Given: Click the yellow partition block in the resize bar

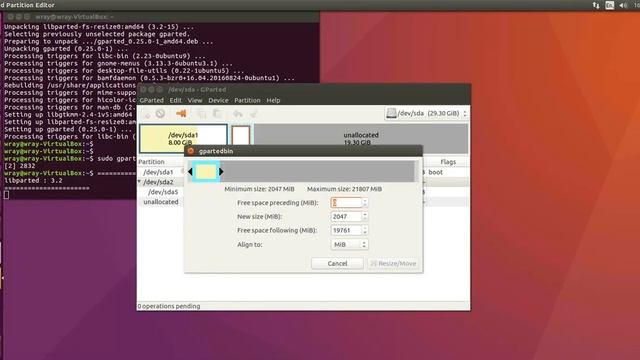Looking at the screenshot, I should coord(206,172).
